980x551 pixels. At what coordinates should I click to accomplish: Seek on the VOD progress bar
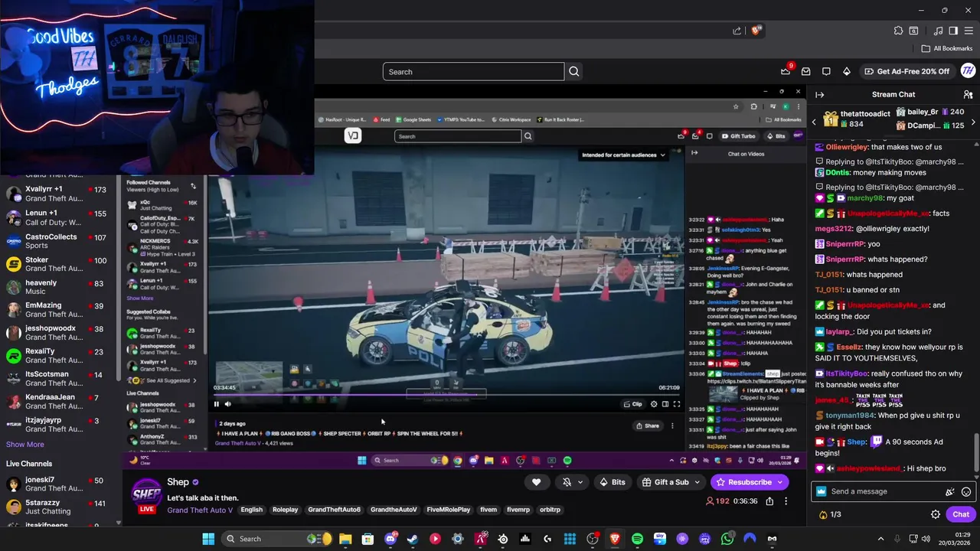point(447,396)
